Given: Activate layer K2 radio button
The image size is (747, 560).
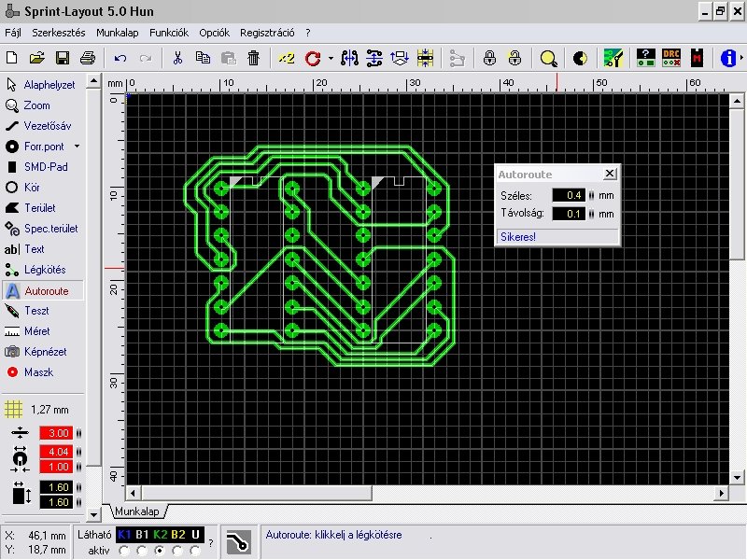Looking at the screenshot, I should point(160,551).
